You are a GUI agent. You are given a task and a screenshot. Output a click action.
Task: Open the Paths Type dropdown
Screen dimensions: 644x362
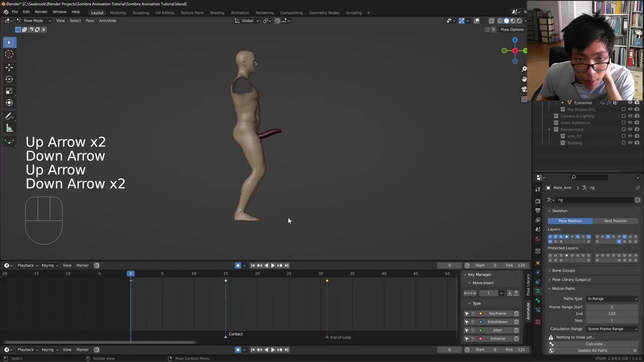pos(612,299)
